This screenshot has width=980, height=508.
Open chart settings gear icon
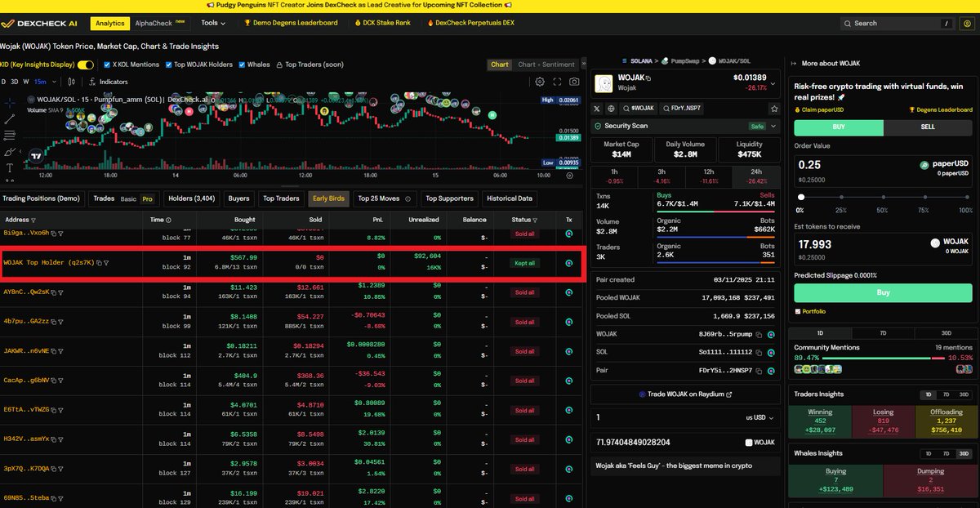coord(539,82)
